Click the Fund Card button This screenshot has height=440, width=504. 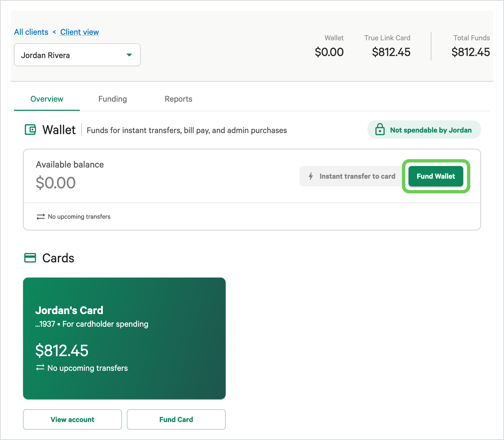point(176,419)
